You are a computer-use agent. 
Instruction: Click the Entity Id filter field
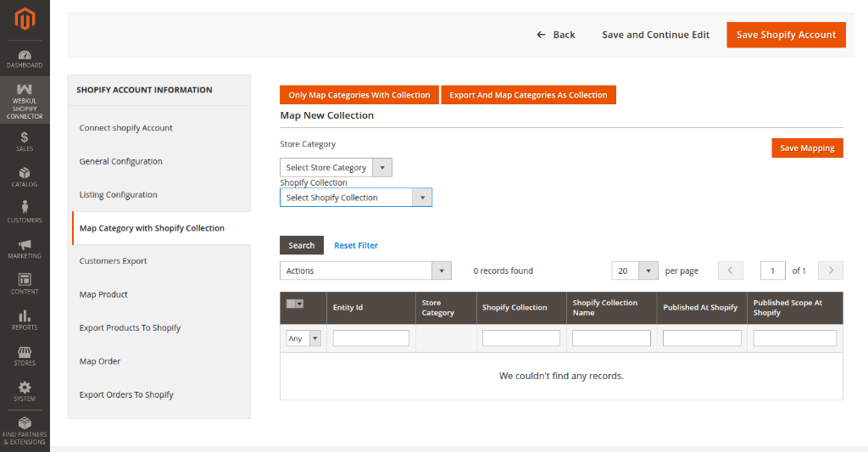371,338
